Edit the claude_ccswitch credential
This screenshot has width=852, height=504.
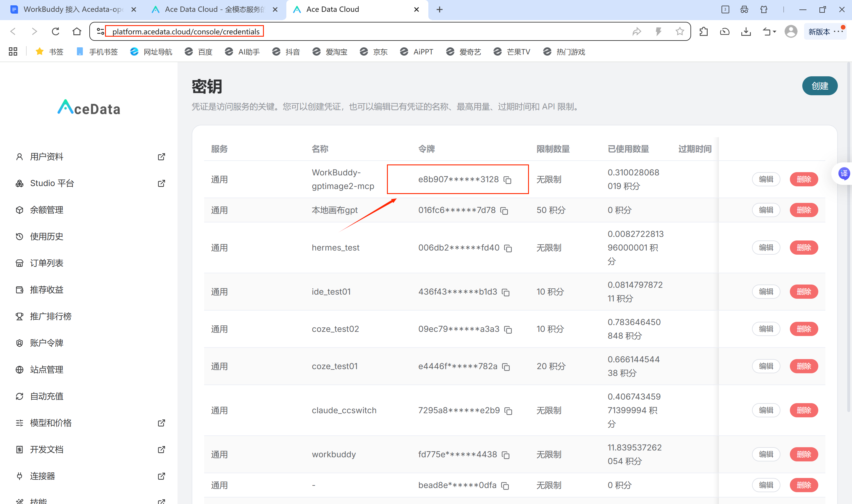click(766, 410)
